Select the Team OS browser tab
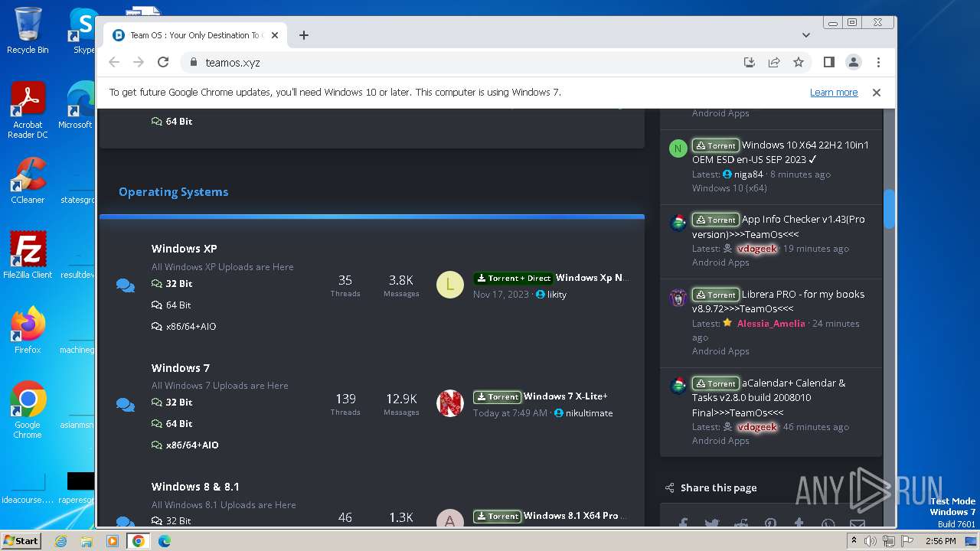The image size is (980, 551). [195, 35]
